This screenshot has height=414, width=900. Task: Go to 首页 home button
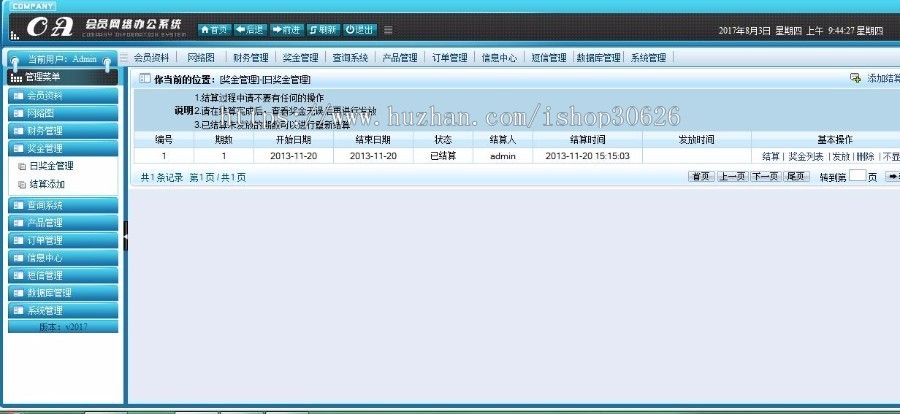point(214,30)
